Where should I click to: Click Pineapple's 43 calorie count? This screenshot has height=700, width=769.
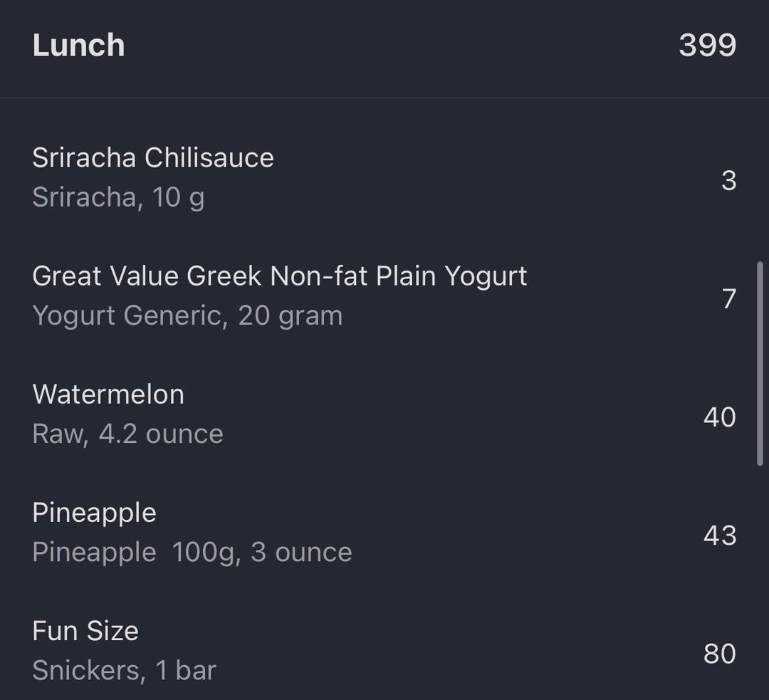click(x=719, y=535)
